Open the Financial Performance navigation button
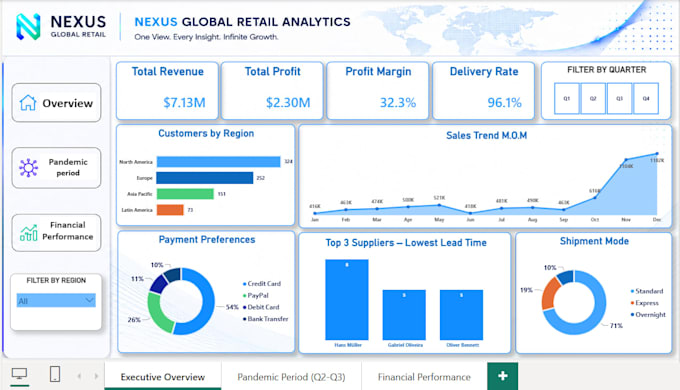Viewport: 680px width, 390px height. (x=56, y=233)
